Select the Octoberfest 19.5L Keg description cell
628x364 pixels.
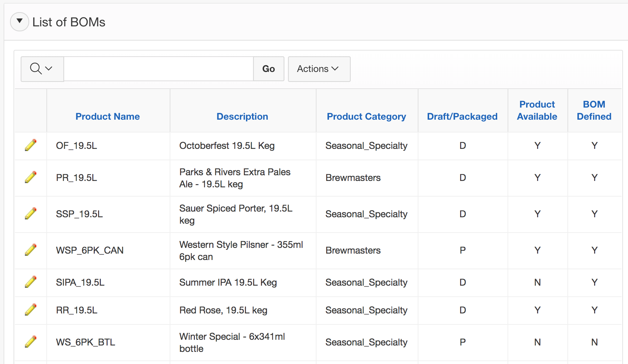(x=227, y=146)
